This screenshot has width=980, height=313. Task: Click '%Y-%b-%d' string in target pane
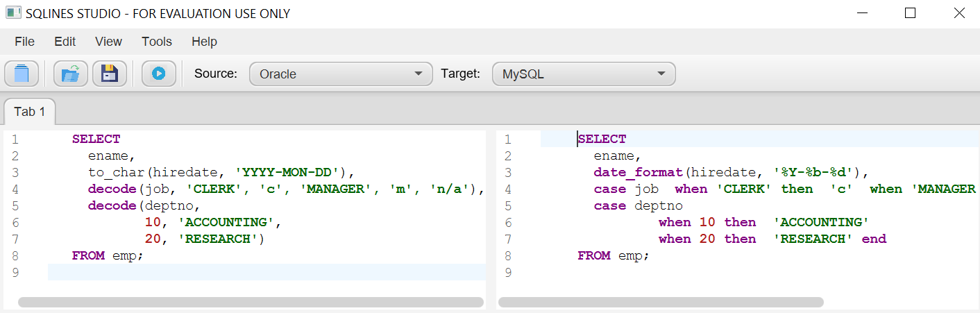818,172
